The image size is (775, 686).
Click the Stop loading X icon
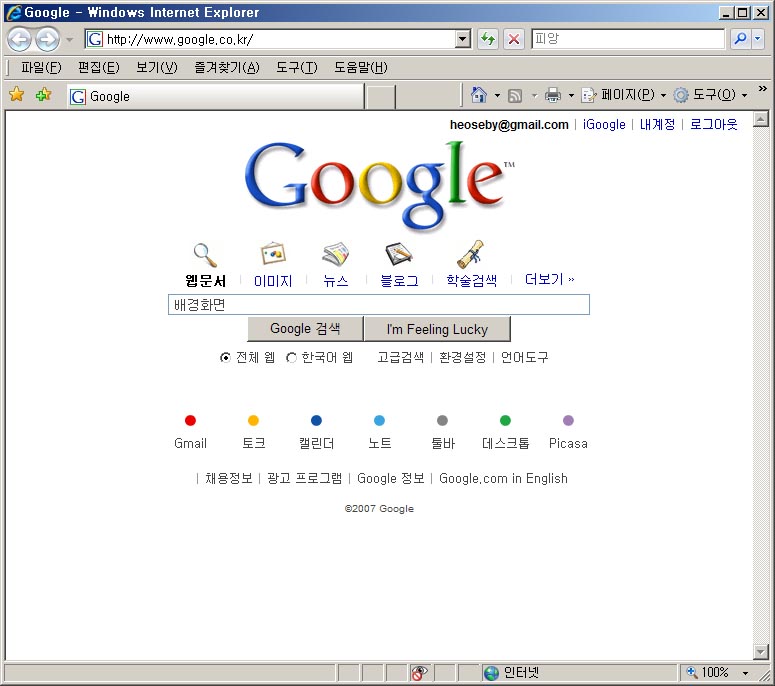514,39
